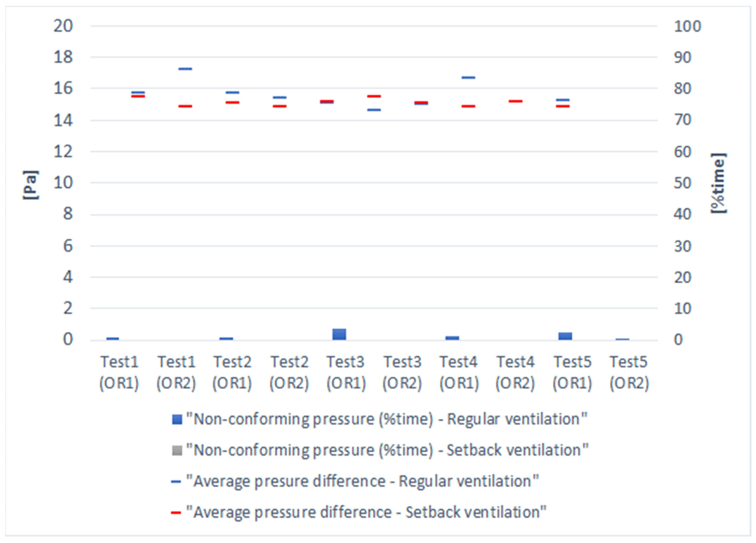Image resolution: width=756 pixels, height=543 pixels.
Task: Click the 100 tick label on right axis
Action: coord(687,26)
